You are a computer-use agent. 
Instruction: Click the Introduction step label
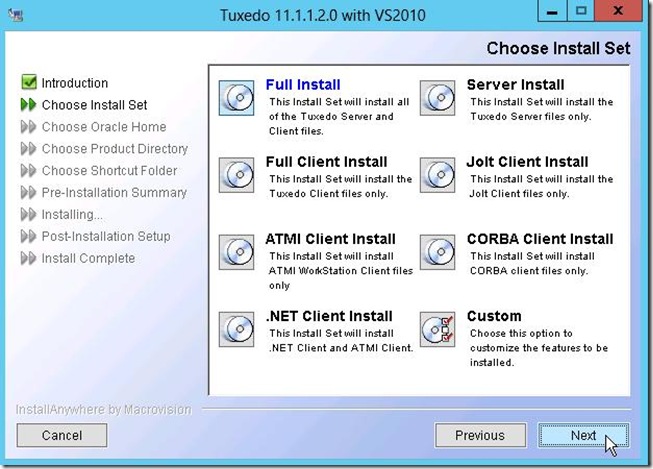(75, 83)
